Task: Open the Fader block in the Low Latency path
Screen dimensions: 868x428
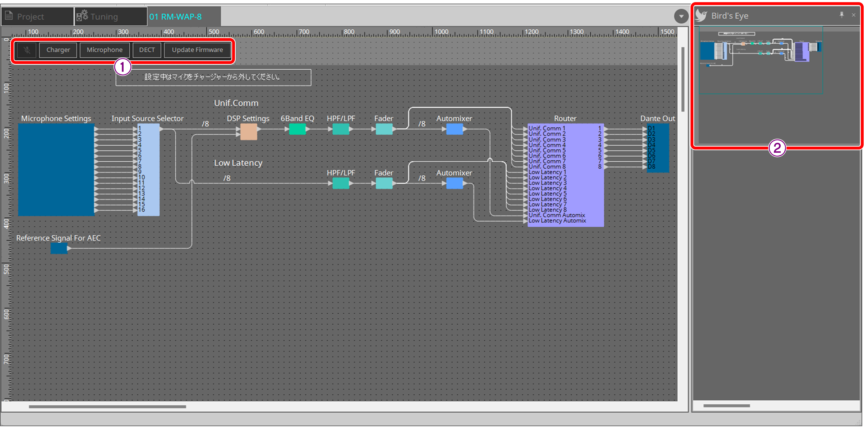Action: [x=384, y=183]
